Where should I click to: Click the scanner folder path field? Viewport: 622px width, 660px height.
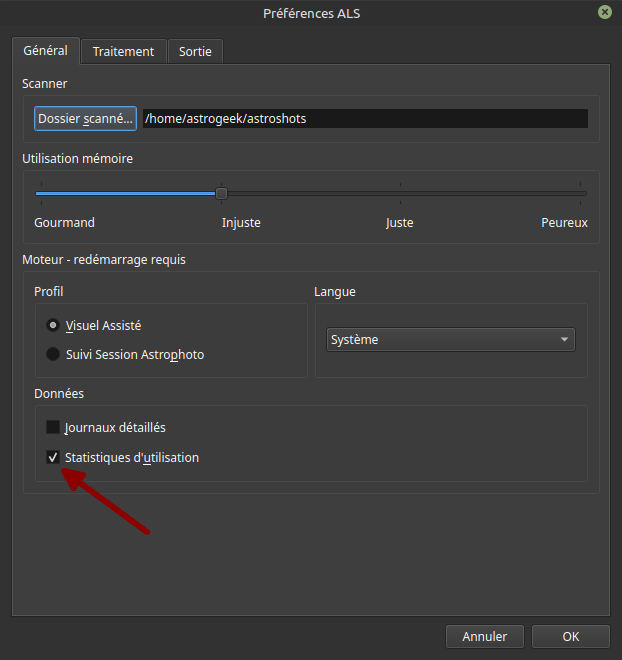click(x=364, y=119)
